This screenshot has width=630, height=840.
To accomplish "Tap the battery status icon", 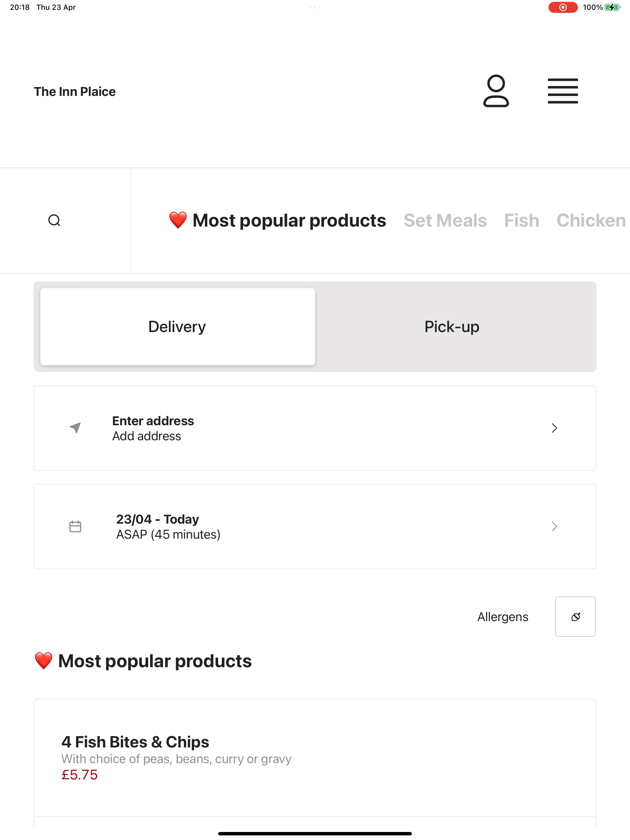I will click(x=612, y=7).
